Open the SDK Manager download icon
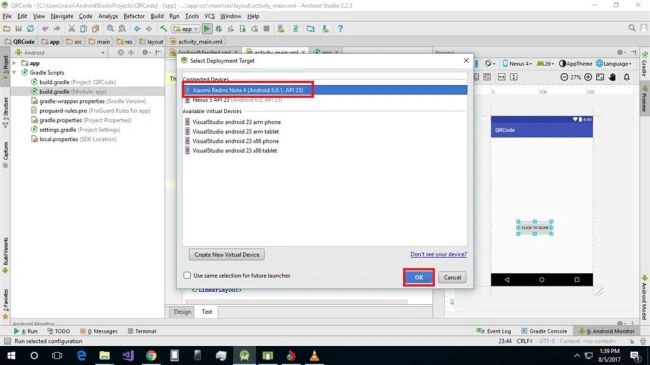The image size is (650, 365). (325, 29)
